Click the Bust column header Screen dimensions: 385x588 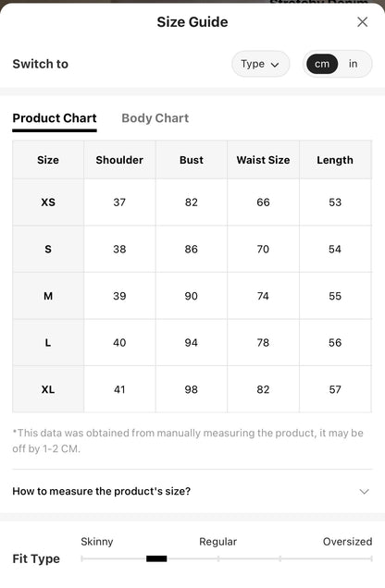(192, 160)
